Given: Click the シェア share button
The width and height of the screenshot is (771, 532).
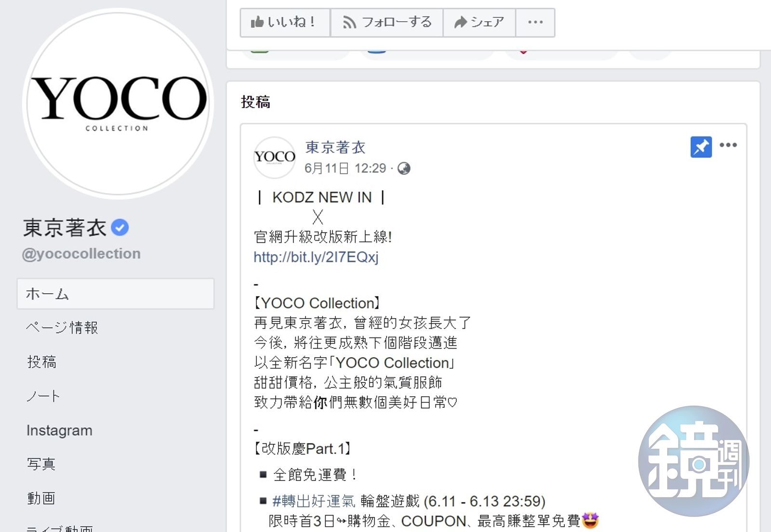Looking at the screenshot, I should pyautogui.click(x=479, y=22).
